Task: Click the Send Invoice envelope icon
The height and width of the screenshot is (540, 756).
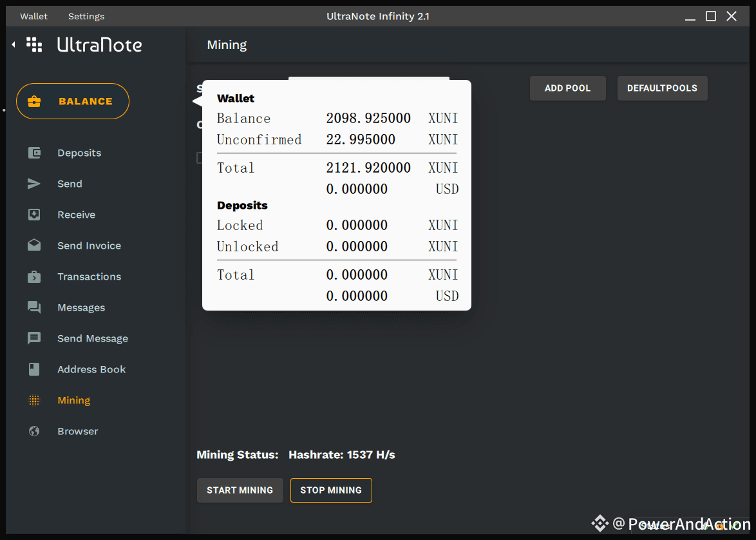Action: pyautogui.click(x=34, y=246)
